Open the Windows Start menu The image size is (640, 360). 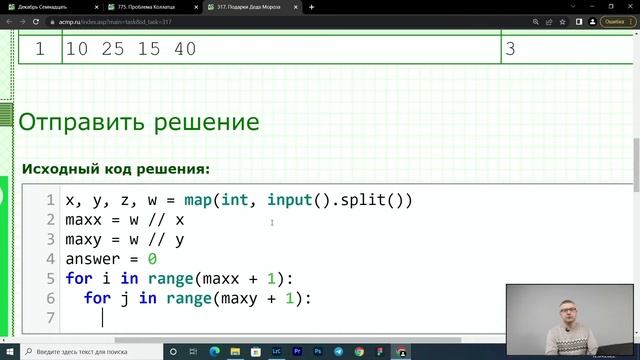[10, 351]
